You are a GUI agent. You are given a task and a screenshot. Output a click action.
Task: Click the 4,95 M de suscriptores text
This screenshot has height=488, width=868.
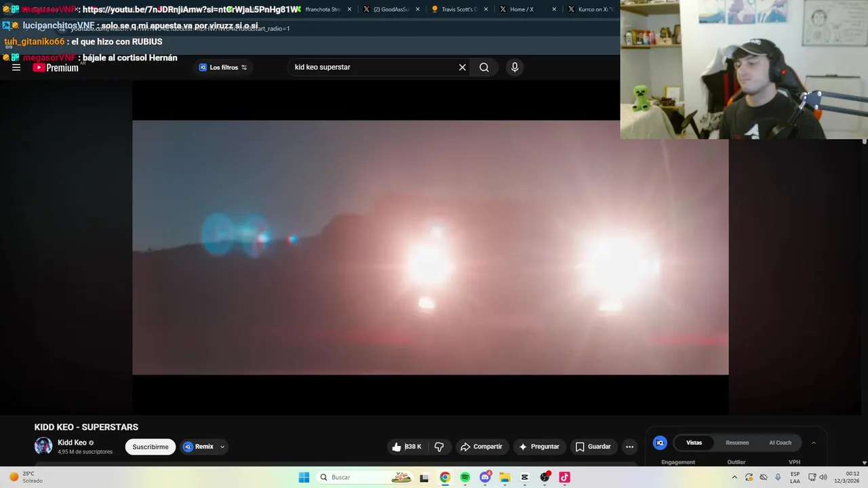[85, 451]
